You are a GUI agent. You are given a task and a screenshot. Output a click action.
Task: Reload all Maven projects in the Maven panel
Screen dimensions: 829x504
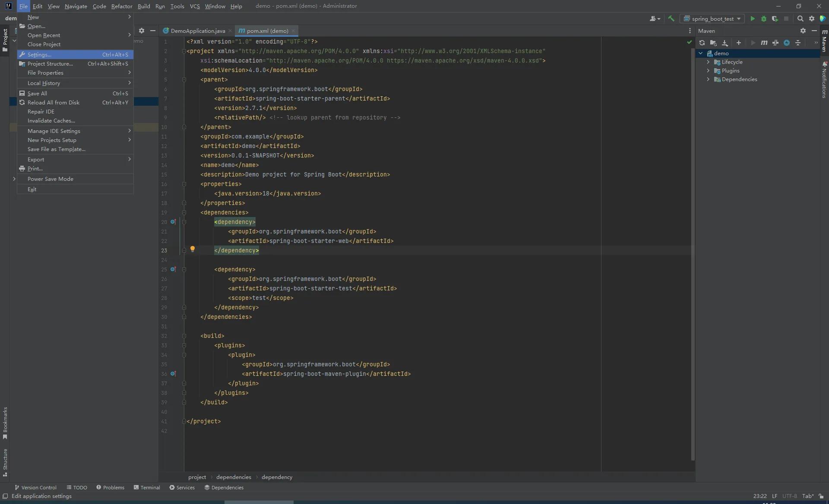702,43
